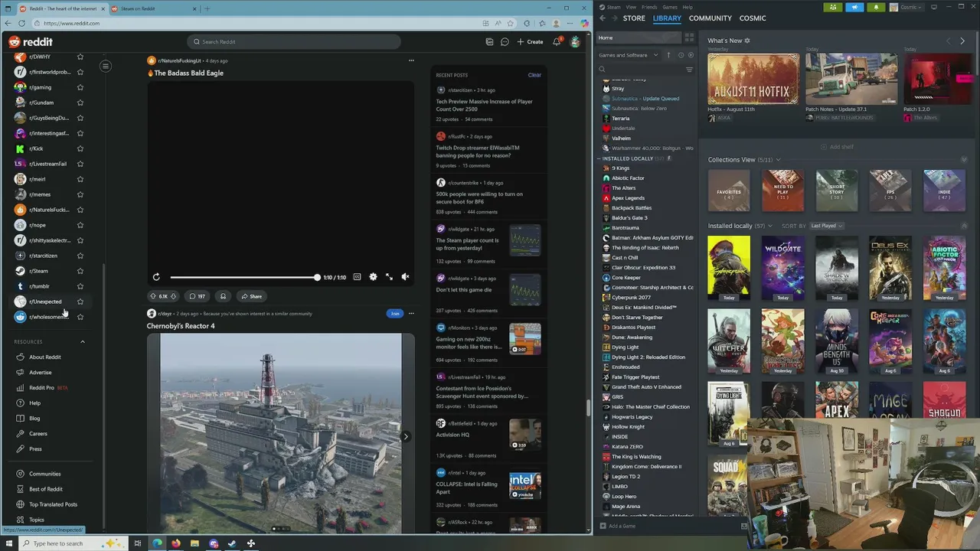Open What's New settings gear

pyautogui.click(x=747, y=41)
